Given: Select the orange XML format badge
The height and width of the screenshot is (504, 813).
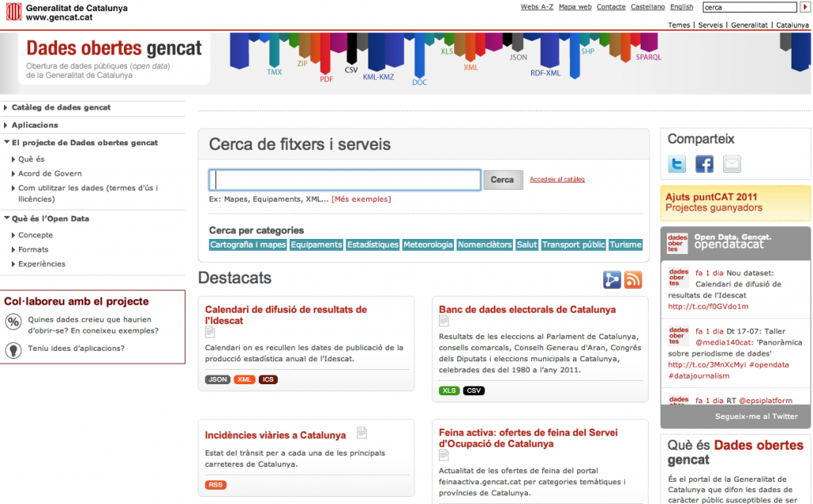Looking at the screenshot, I should pyautogui.click(x=245, y=379).
